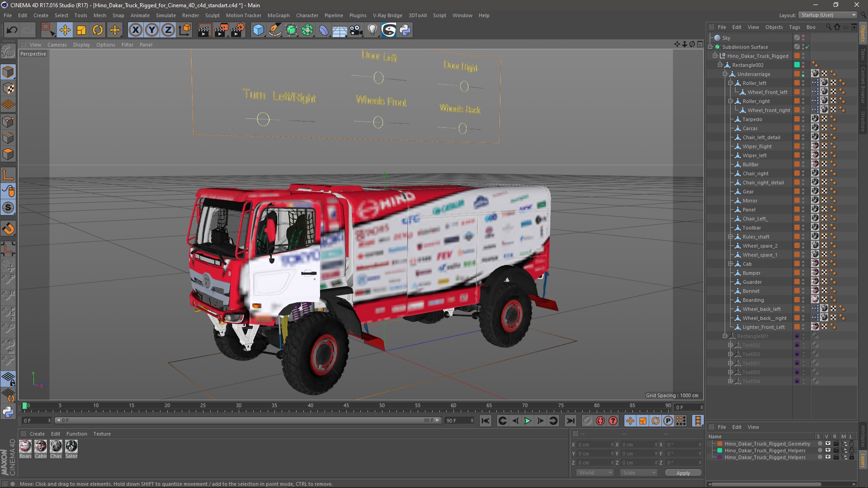This screenshot has height=488, width=868.
Task: Toggle Z axis lock
Action: coord(168,30)
